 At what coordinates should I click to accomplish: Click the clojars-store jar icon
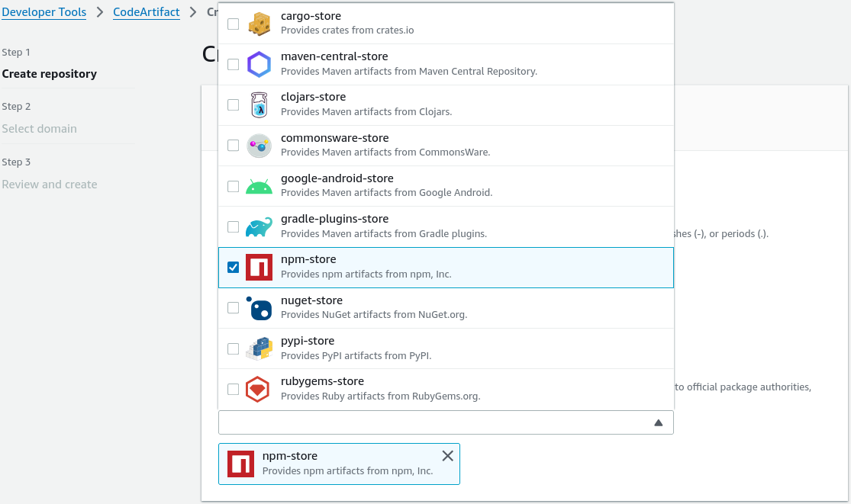click(x=259, y=104)
